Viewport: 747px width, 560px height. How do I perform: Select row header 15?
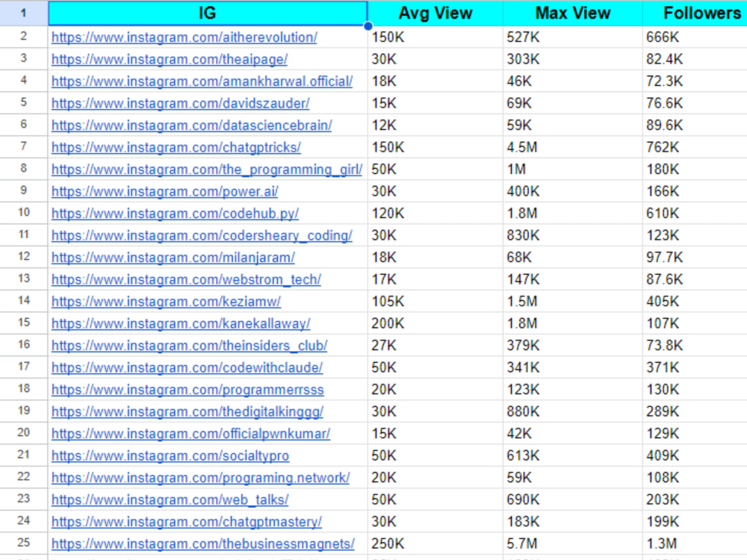coord(24,323)
